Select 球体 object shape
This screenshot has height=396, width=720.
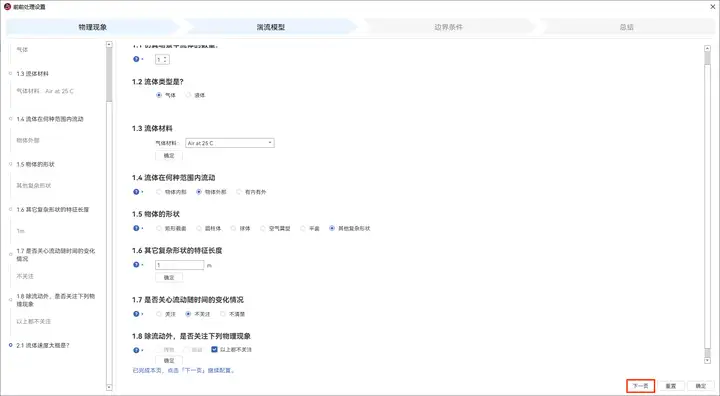[x=233, y=228]
